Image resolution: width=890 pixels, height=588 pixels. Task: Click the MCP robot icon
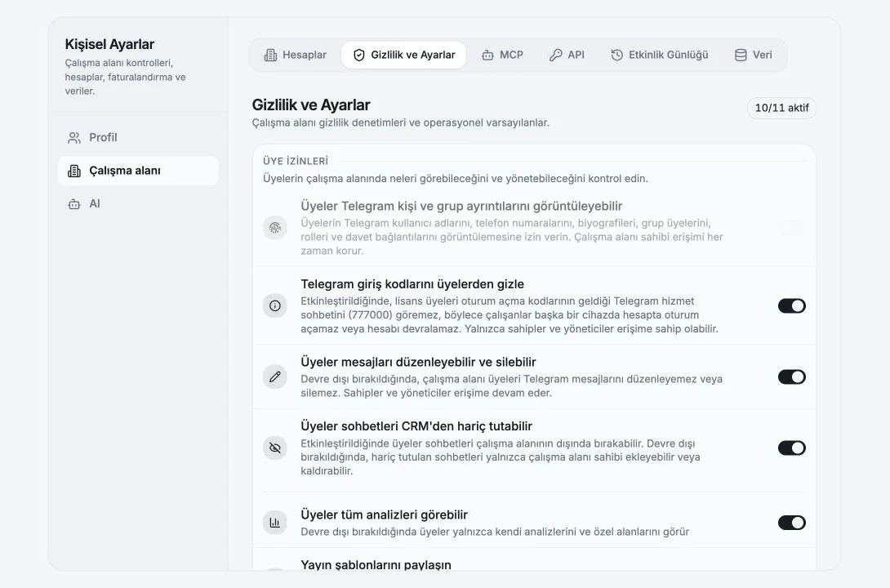[487, 55]
